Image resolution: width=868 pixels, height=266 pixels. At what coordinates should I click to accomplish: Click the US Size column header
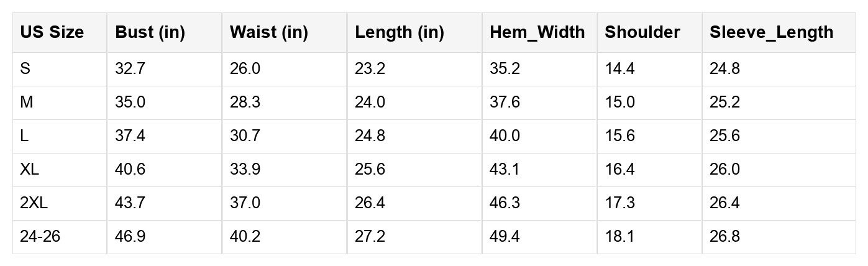(52, 32)
